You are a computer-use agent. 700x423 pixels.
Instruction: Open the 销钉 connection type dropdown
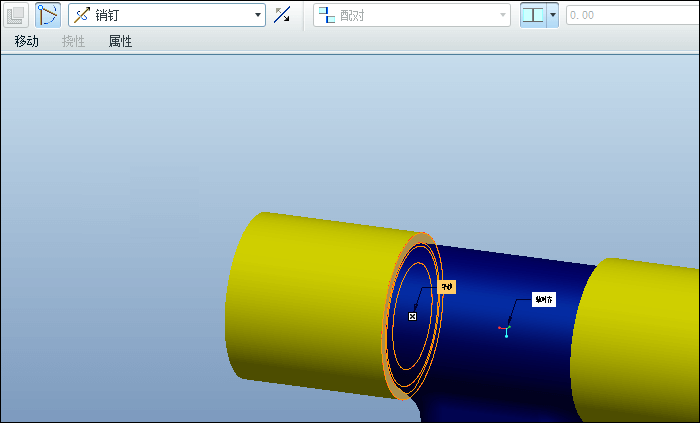(x=167, y=15)
